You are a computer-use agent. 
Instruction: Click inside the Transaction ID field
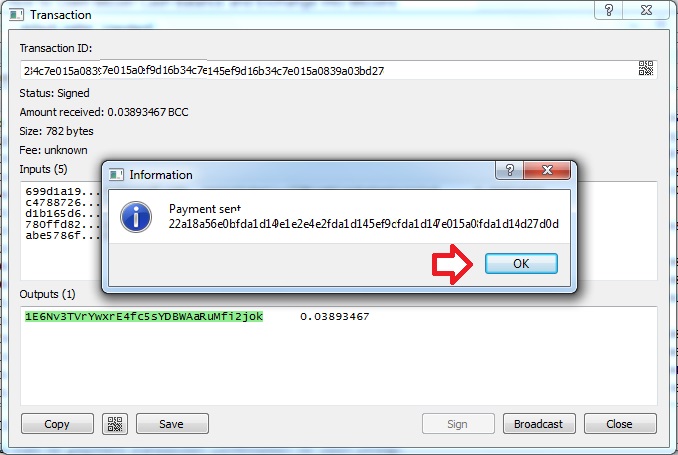(329, 70)
